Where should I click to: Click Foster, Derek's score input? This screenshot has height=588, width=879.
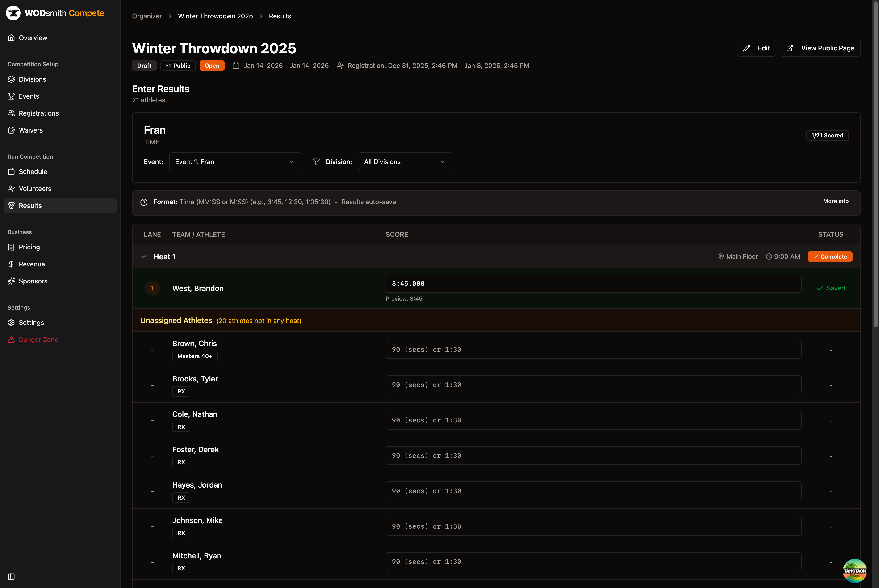(x=593, y=456)
